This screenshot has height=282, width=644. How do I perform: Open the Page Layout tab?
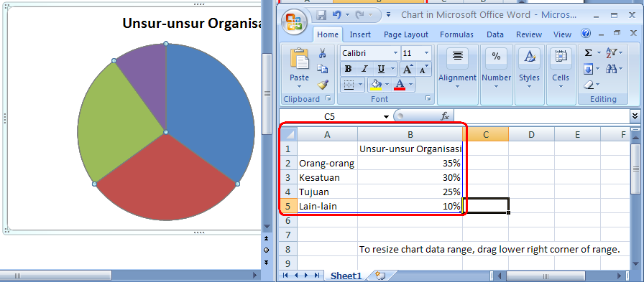click(x=406, y=34)
